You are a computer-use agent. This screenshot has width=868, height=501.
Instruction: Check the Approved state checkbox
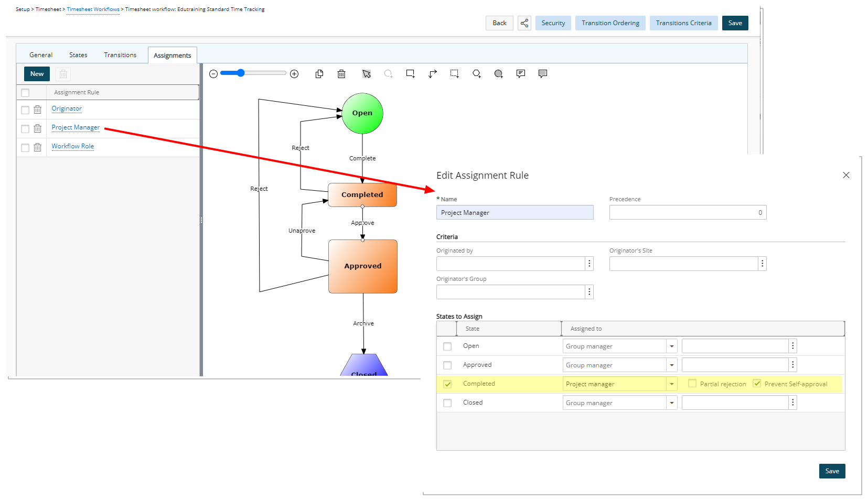coord(447,365)
